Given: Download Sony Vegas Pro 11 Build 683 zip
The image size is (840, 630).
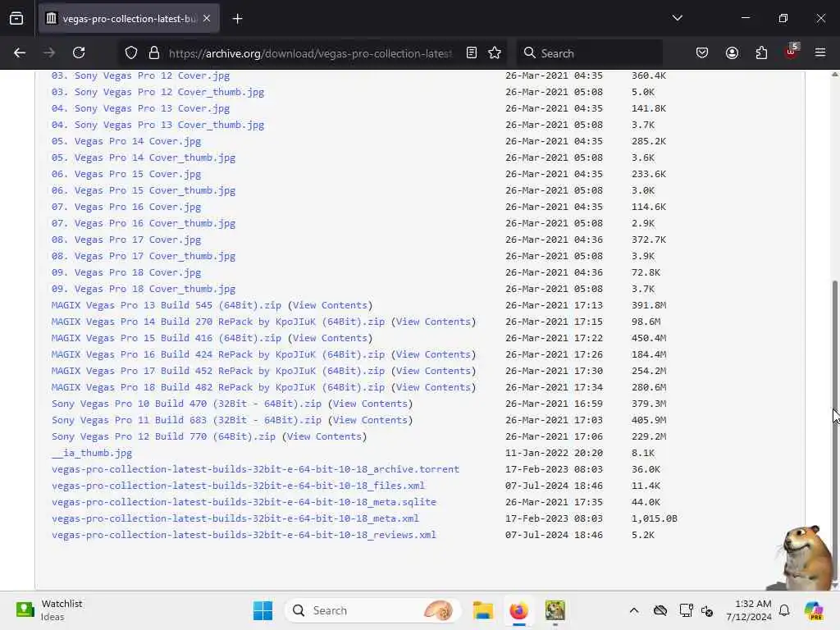Looking at the screenshot, I should (x=186, y=420).
